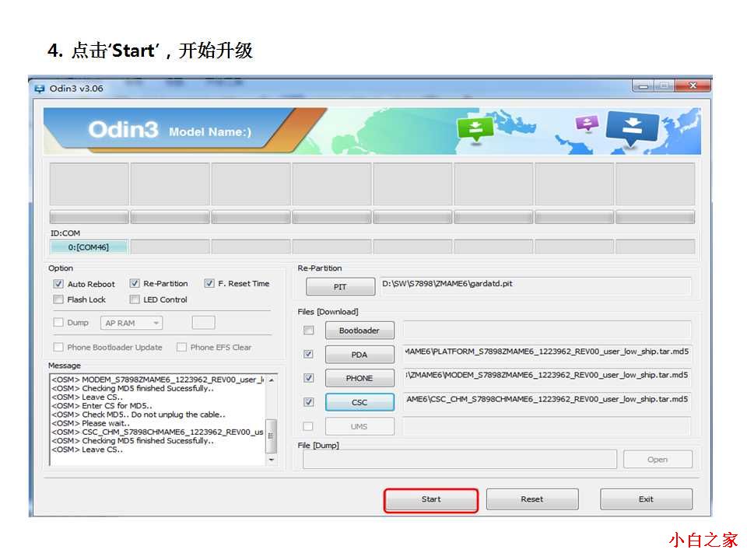The height and width of the screenshot is (560, 747).
Task: Click the first progress bar slot
Action: [89, 218]
